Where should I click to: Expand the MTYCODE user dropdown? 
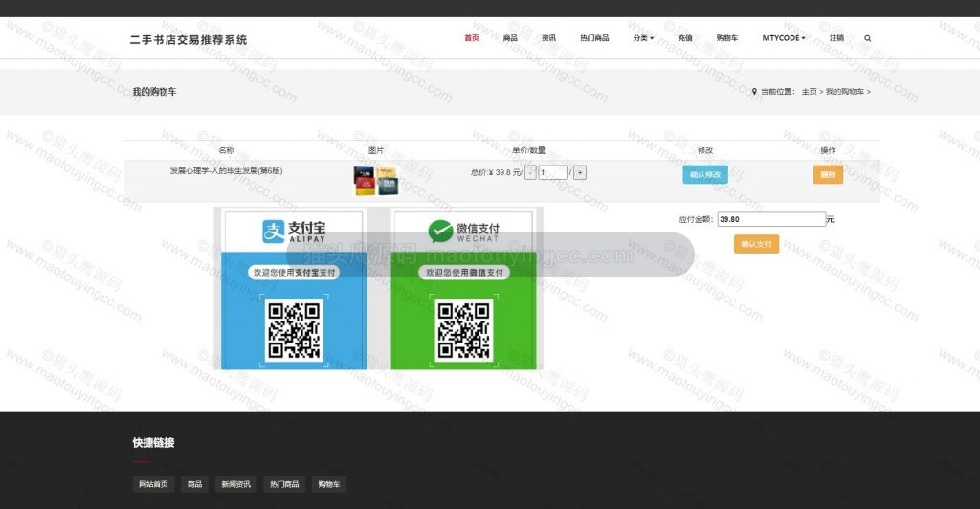coord(784,38)
